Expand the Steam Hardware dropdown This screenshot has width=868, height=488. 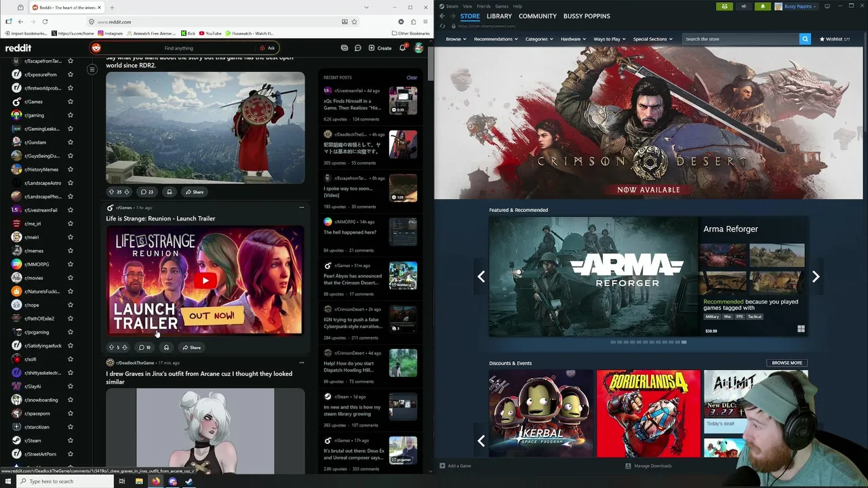(x=574, y=39)
